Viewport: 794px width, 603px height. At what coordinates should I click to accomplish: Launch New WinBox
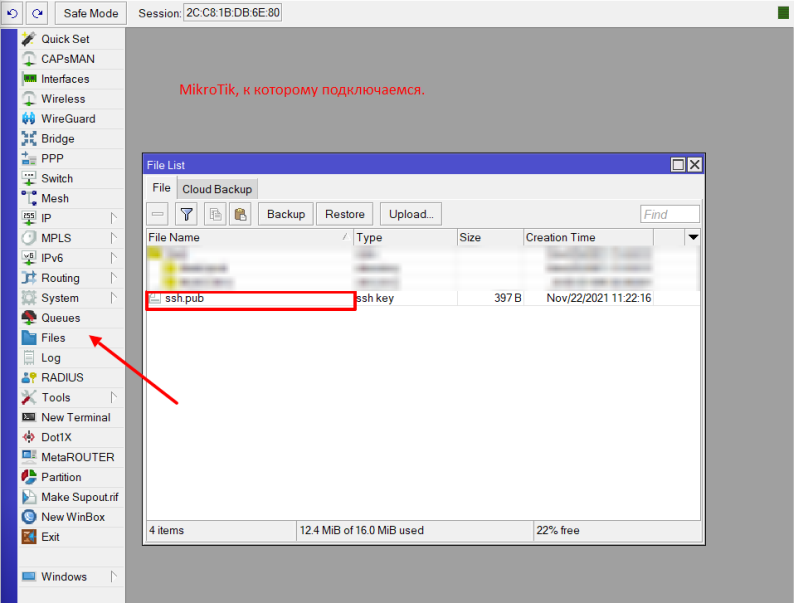click(71, 517)
